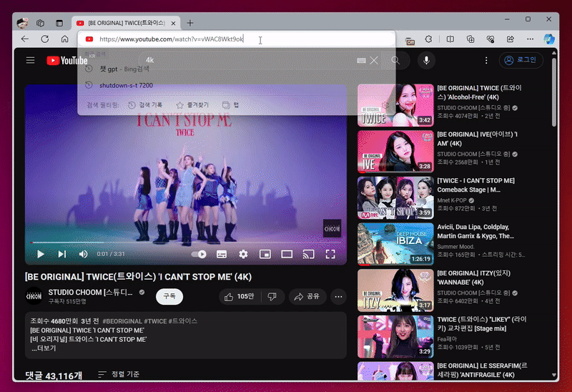
Task: Open the workspaces icon in title bar
Action: coord(40,23)
